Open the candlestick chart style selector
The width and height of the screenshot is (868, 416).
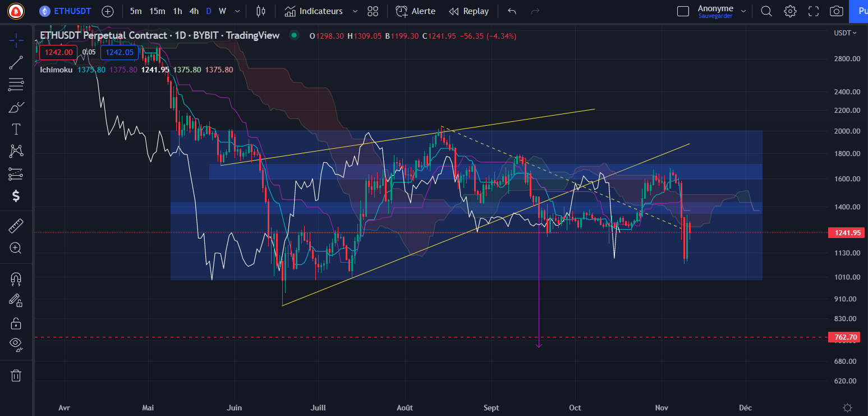pos(260,11)
